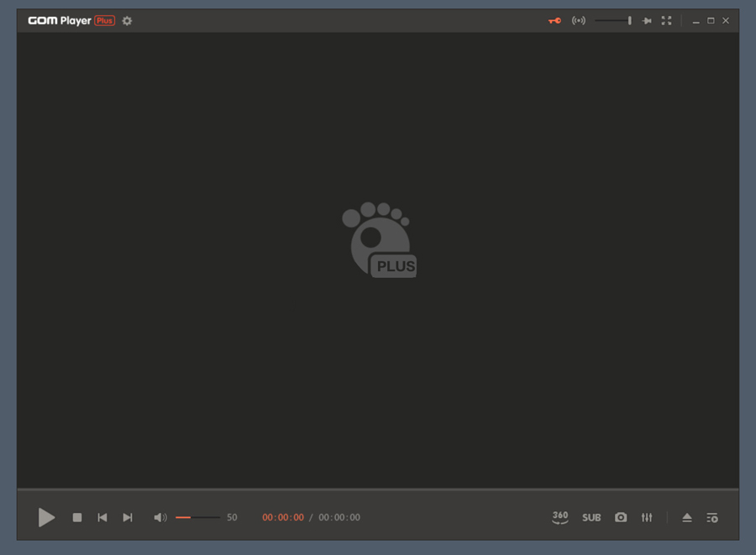756x555 pixels.
Task: Toggle pin window always on top
Action: 647,21
